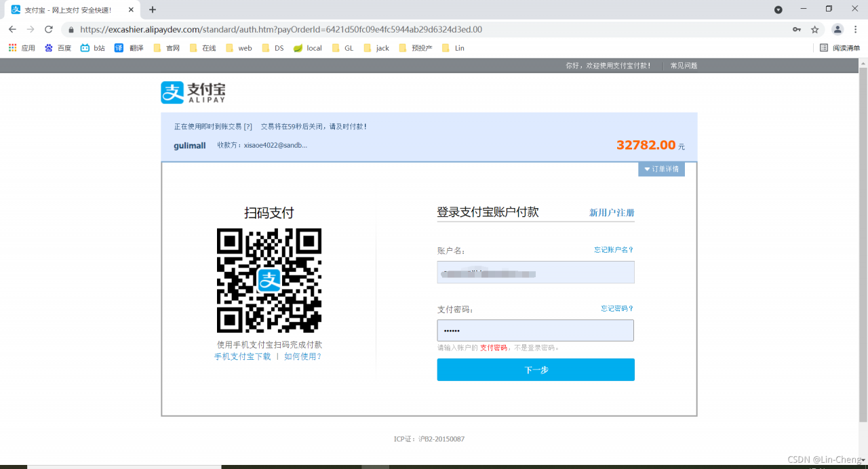Viewport: 868px width, 469px height.
Task: Click the tab search dropdown circle icon
Action: point(778,9)
